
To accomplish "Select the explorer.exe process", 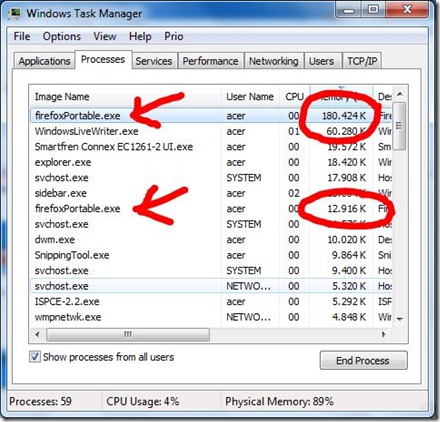I will 211,162.
